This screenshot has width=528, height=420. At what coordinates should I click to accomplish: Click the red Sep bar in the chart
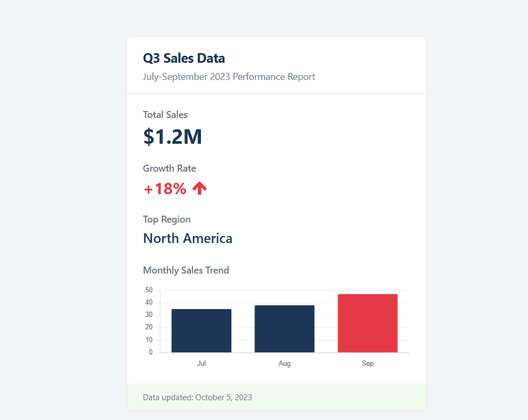pos(368,323)
